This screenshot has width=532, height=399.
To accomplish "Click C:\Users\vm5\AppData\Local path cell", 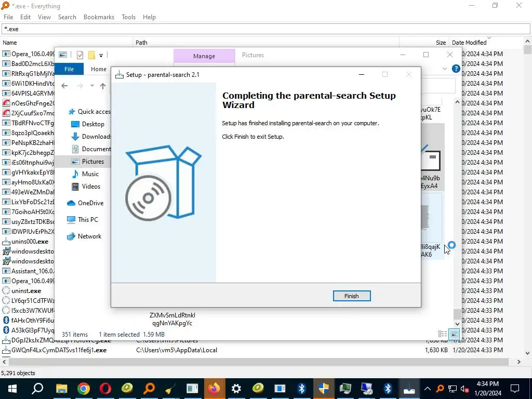I will [x=177, y=350].
